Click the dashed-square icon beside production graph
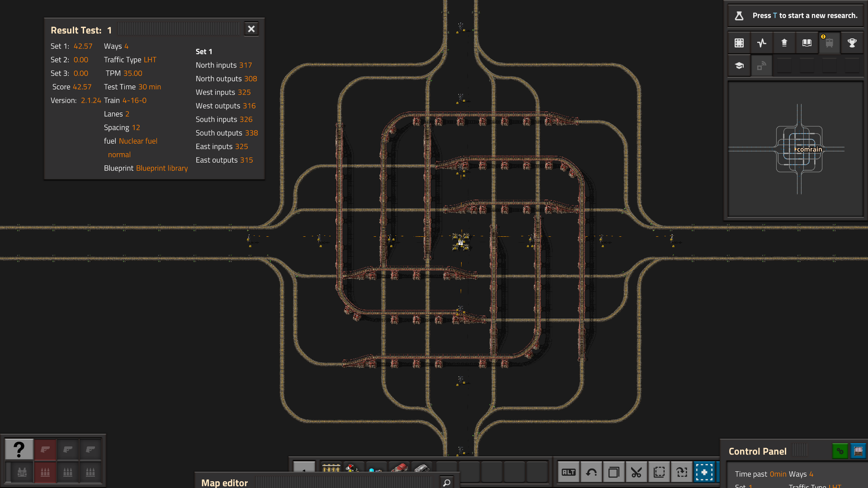Screen dimensions: 868x488 (x=739, y=43)
